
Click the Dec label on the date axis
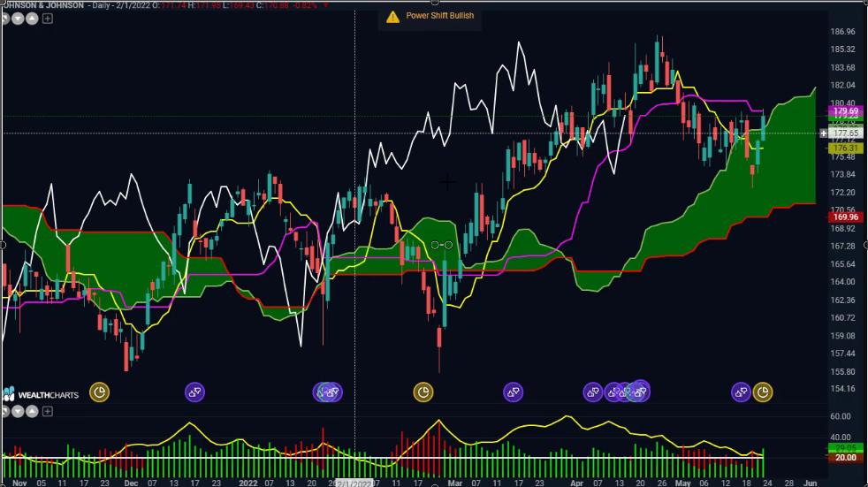131,483
